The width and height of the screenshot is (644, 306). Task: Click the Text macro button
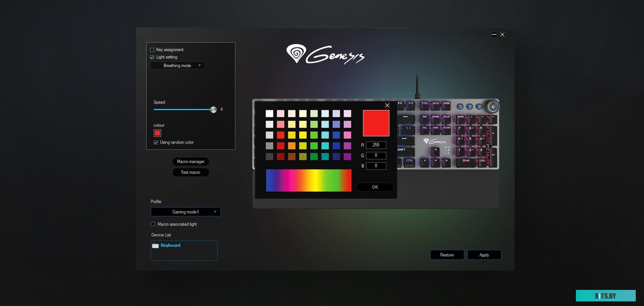pos(191,172)
